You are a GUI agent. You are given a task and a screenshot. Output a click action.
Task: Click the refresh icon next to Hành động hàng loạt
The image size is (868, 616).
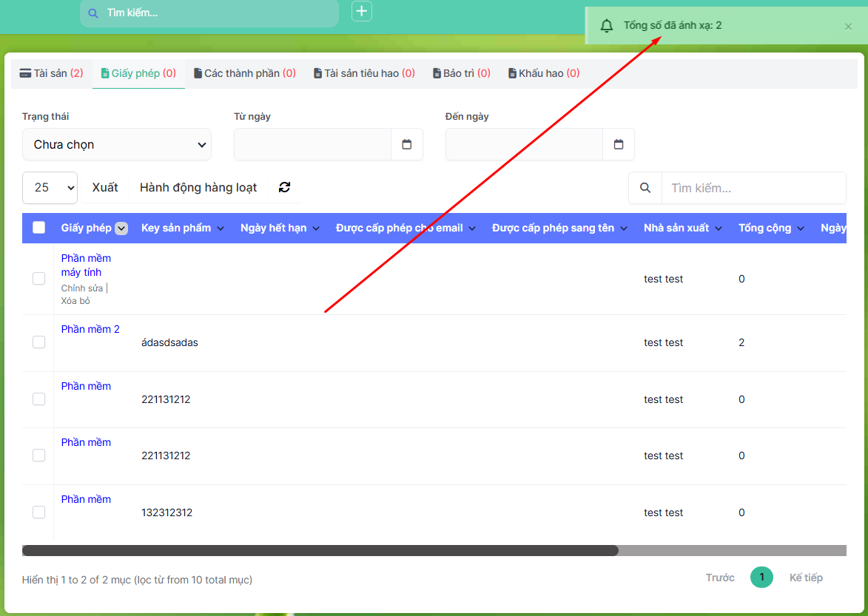coord(284,188)
